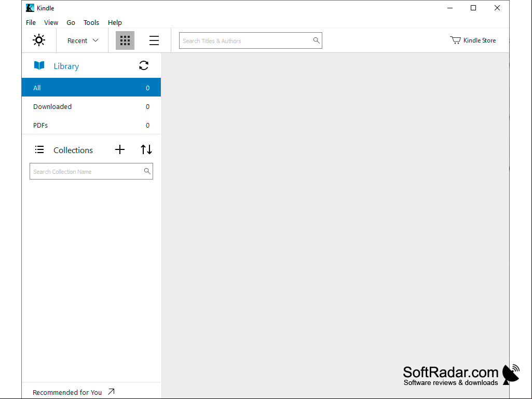
Task: Sync library with refresh icon
Action: tap(144, 65)
